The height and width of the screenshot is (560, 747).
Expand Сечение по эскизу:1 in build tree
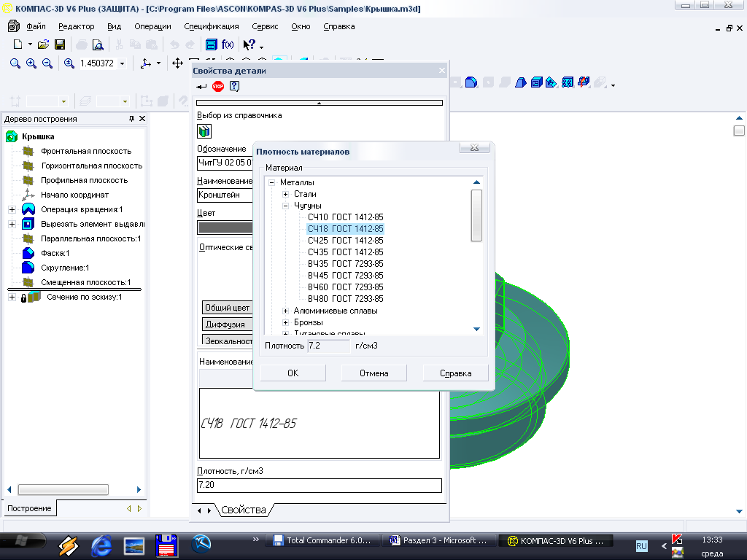click(x=12, y=297)
